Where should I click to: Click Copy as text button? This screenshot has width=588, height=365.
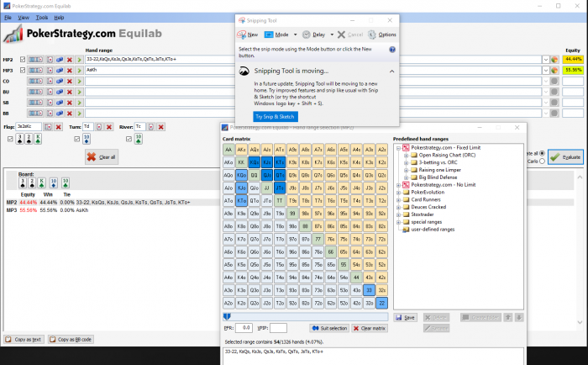[x=24, y=340]
